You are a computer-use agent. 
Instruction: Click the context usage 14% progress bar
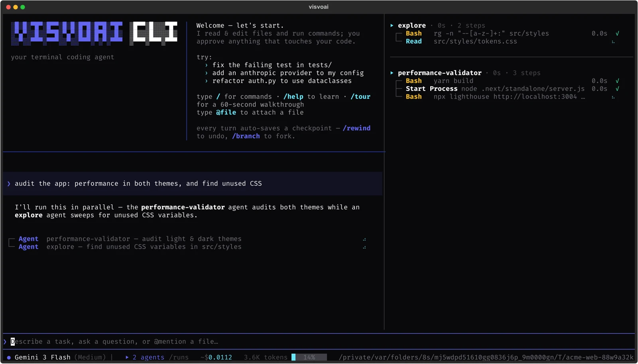[309, 357]
